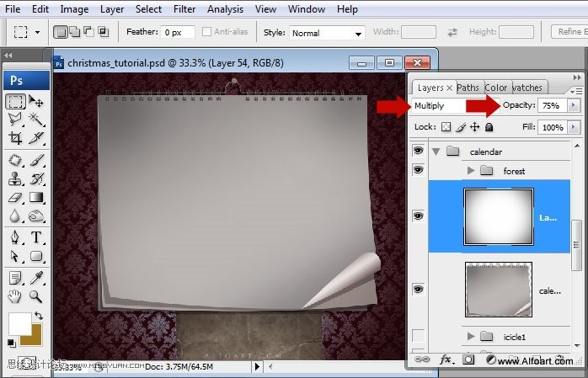Select the Eyedropper tool
This screenshot has width=588, height=378.
pos(36,279)
